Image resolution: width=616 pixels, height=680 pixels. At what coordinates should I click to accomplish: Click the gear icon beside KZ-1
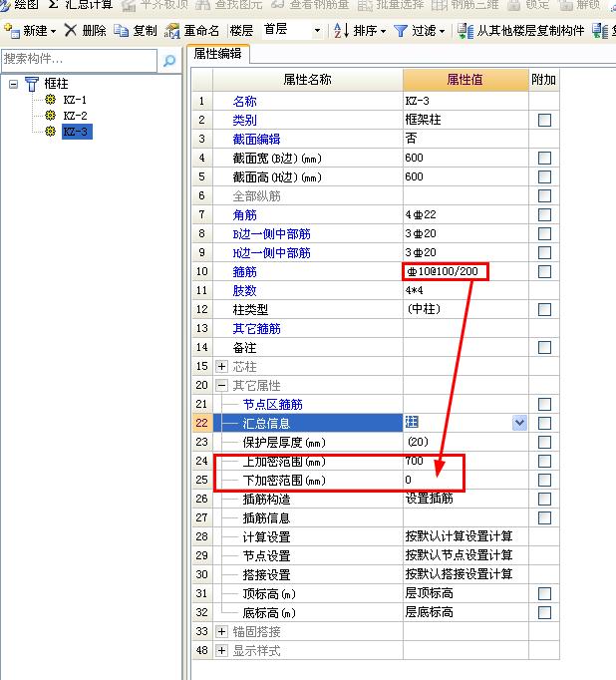coord(50,100)
